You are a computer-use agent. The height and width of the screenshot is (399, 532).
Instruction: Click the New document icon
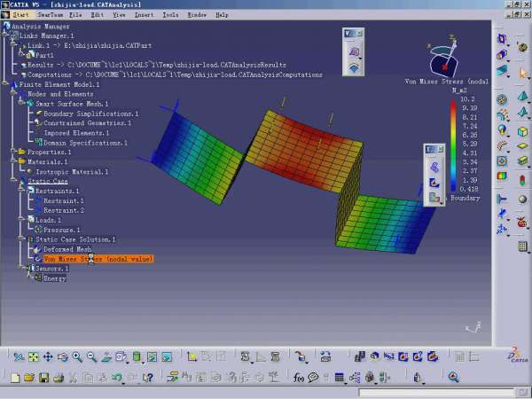click(x=13, y=378)
